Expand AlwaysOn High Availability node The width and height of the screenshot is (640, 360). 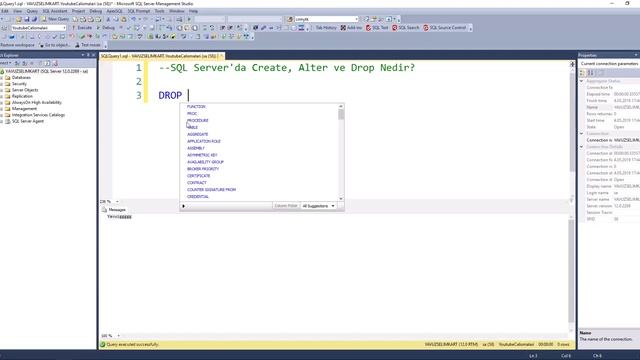pyautogui.click(x=2, y=102)
